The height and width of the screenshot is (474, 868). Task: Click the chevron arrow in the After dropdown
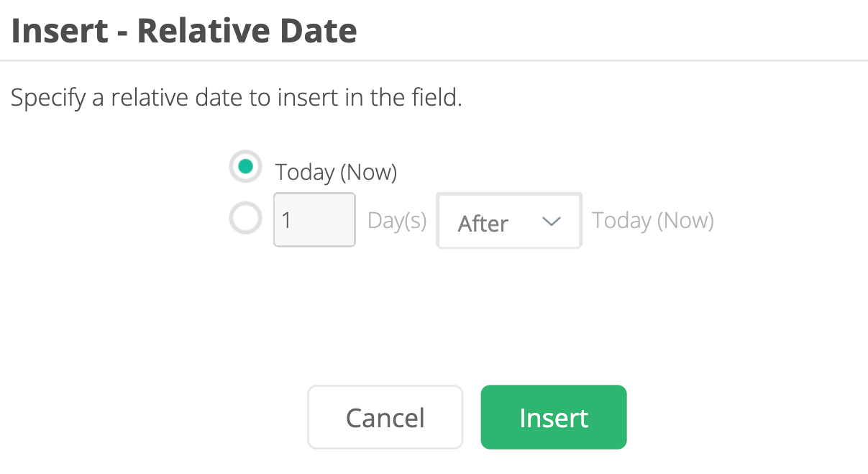(x=551, y=222)
